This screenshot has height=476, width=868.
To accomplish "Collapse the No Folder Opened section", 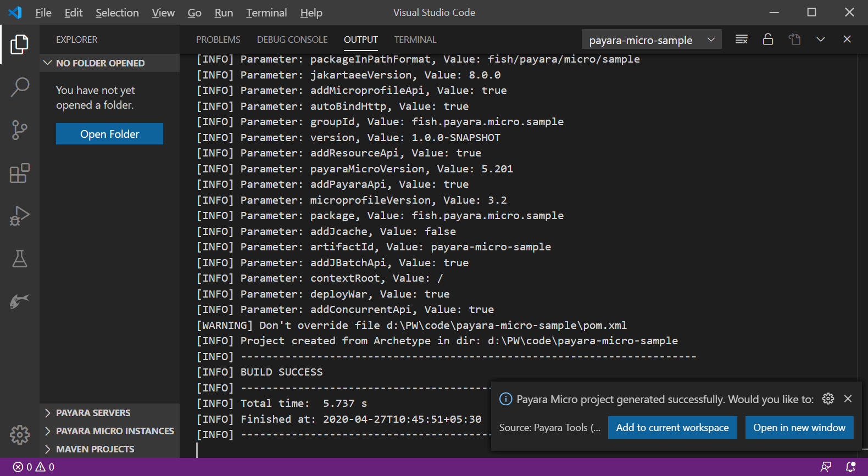I will point(109,63).
